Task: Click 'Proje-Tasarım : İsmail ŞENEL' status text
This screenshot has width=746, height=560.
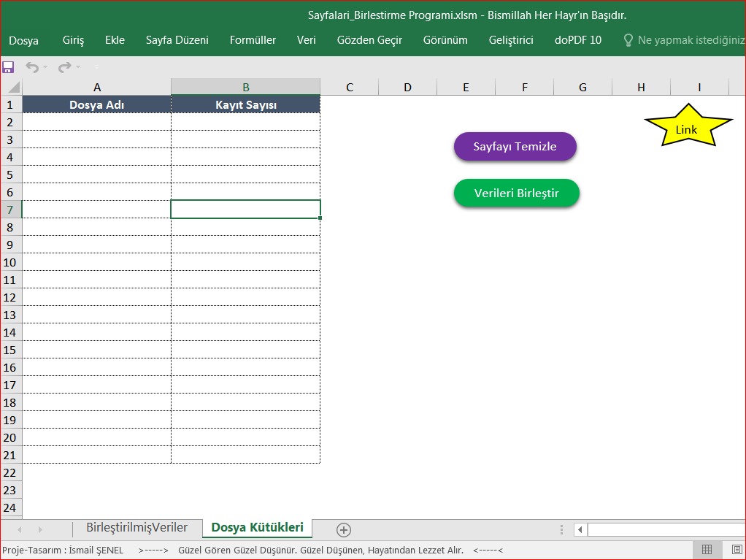Action: (63, 551)
